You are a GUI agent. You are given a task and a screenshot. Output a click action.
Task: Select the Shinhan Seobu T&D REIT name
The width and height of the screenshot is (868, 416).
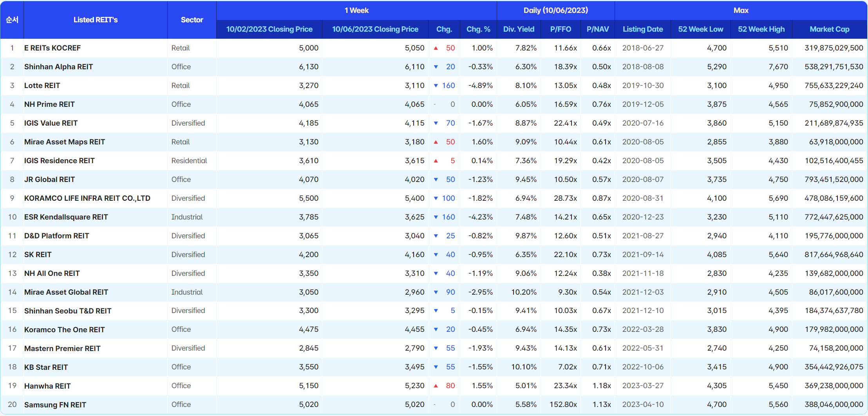tap(68, 311)
